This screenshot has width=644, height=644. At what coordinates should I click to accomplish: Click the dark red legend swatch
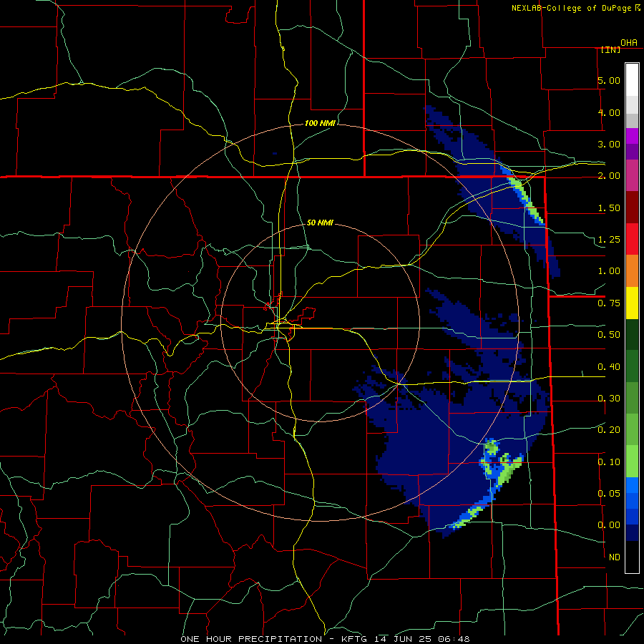(x=632, y=208)
